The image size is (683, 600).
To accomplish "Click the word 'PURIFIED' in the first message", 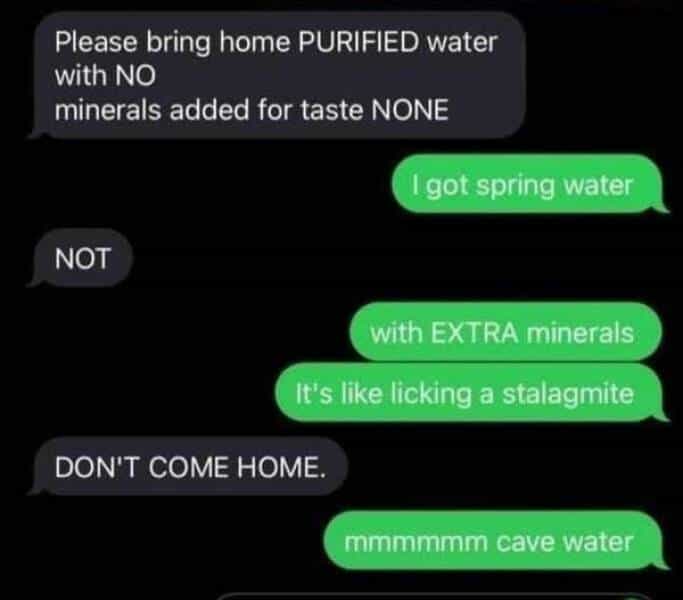I will tap(358, 42).
